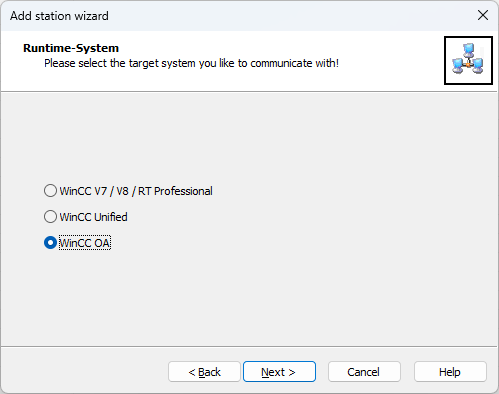
Task: Click the bold 'Runtime-System' heading
Action: (71, 48)
